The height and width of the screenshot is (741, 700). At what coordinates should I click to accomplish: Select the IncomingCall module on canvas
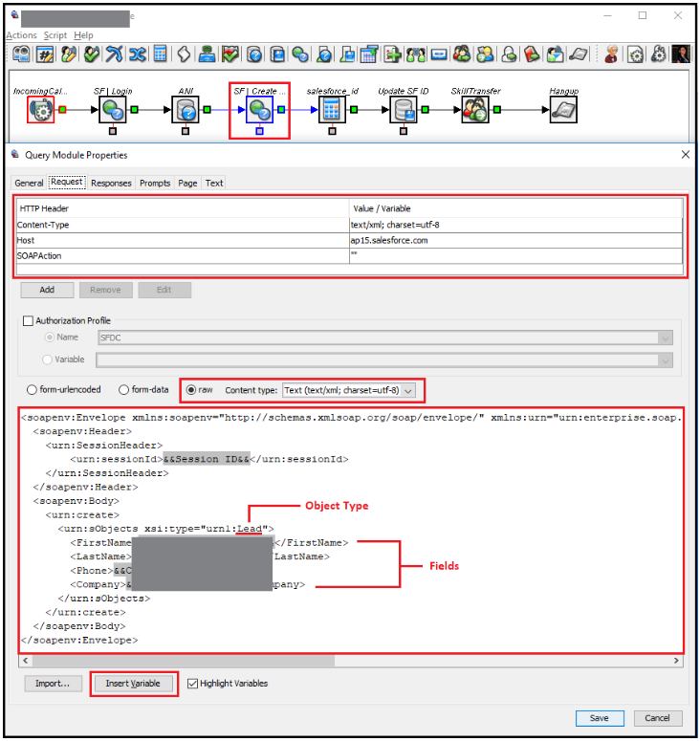click(x=41, y=110)
